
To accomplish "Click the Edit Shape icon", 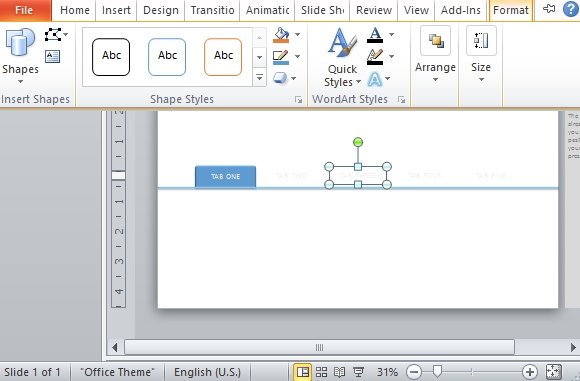I will tap(53, 35).
